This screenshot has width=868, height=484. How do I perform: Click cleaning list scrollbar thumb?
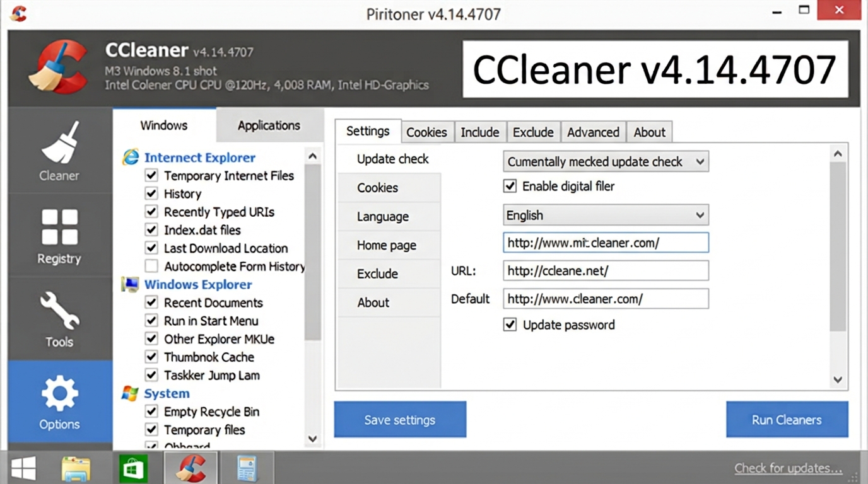(x=313, y=252)
